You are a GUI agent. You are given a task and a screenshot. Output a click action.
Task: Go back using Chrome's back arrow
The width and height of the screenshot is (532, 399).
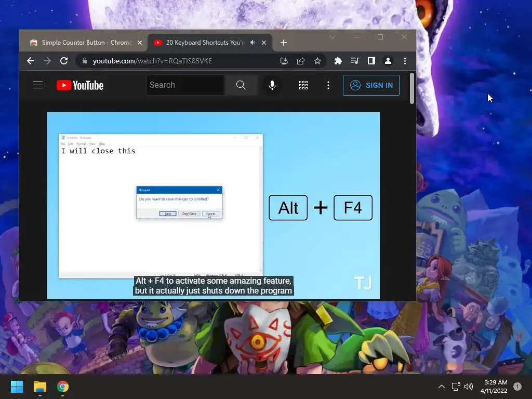[31, 61]
